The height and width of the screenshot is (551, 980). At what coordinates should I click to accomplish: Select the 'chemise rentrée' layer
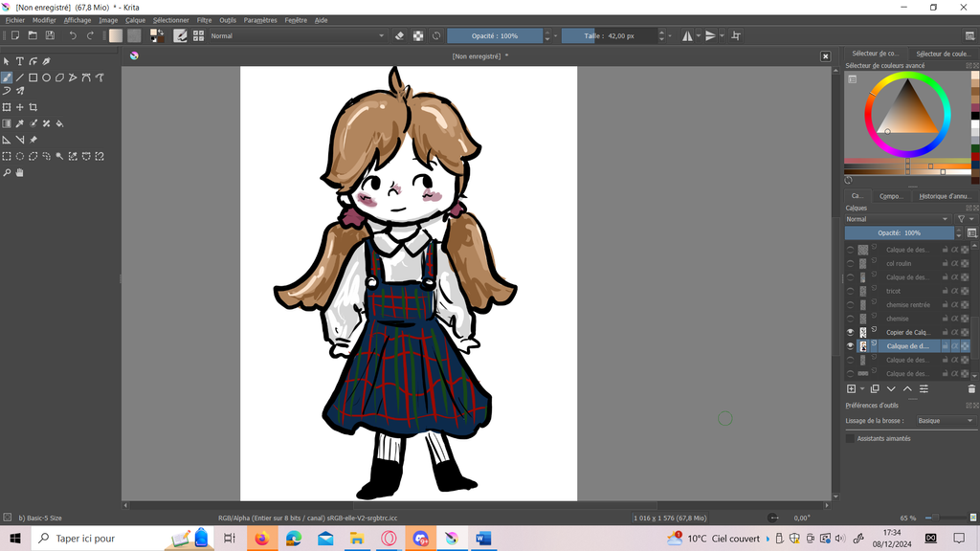pyautogui.click(x=907, y=305)
